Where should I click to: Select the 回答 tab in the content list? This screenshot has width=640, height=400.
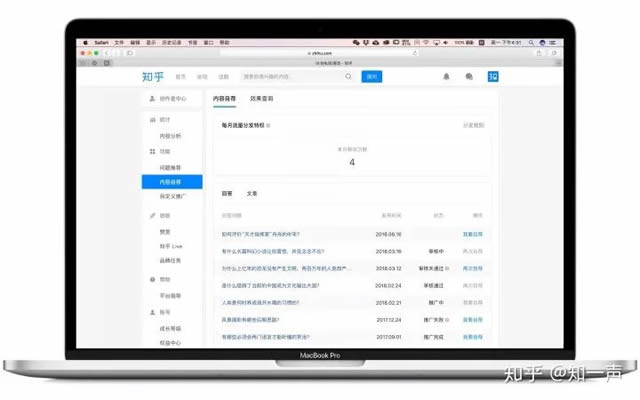click(227, 193)
